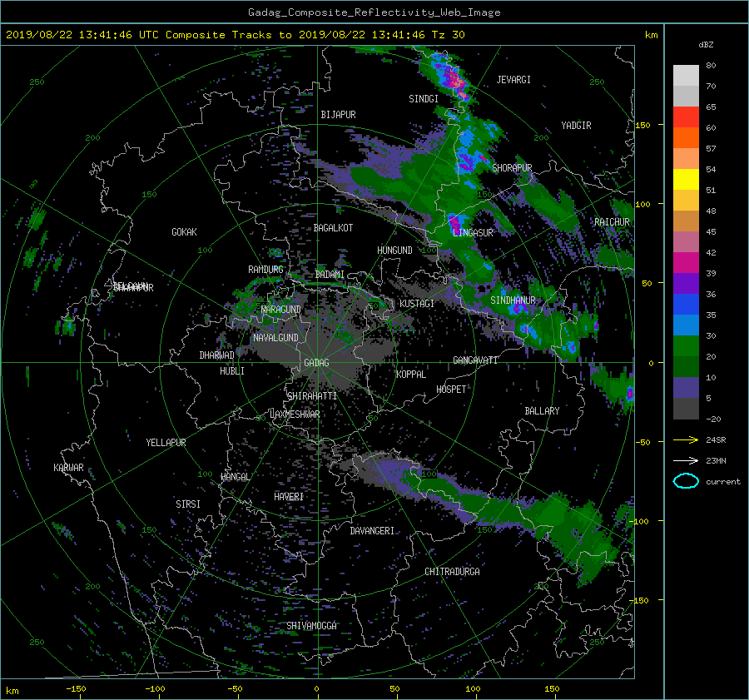Click the GANGAVATI city label
Image resolution: width=749 pixels, height=700 pixels.
475,360
